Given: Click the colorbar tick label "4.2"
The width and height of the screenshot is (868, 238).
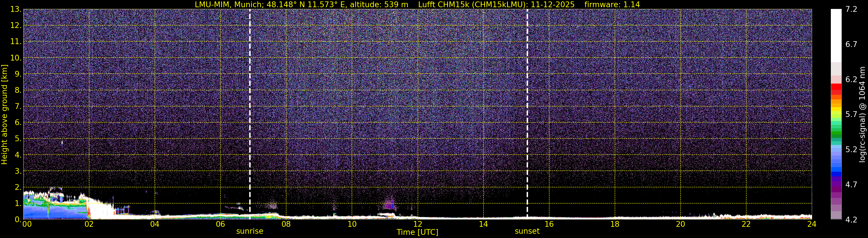Looking at the screenshot, I should tap(851, 220).
